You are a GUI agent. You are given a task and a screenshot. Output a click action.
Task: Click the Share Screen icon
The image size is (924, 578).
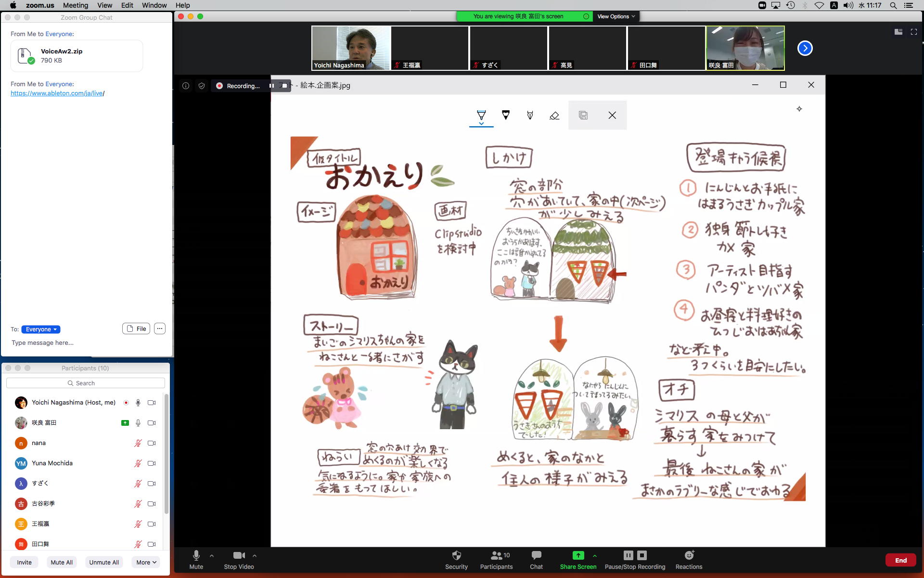(x=578, y=555)
